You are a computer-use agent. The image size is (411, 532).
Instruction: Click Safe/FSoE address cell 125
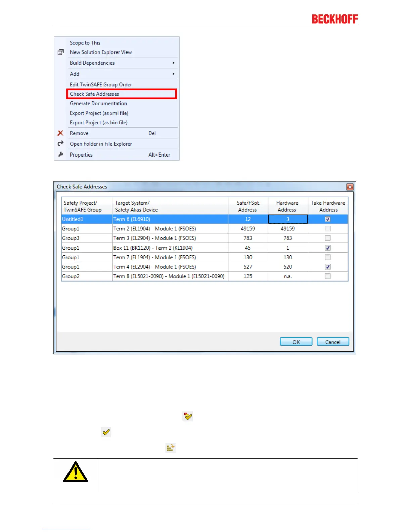248,276
